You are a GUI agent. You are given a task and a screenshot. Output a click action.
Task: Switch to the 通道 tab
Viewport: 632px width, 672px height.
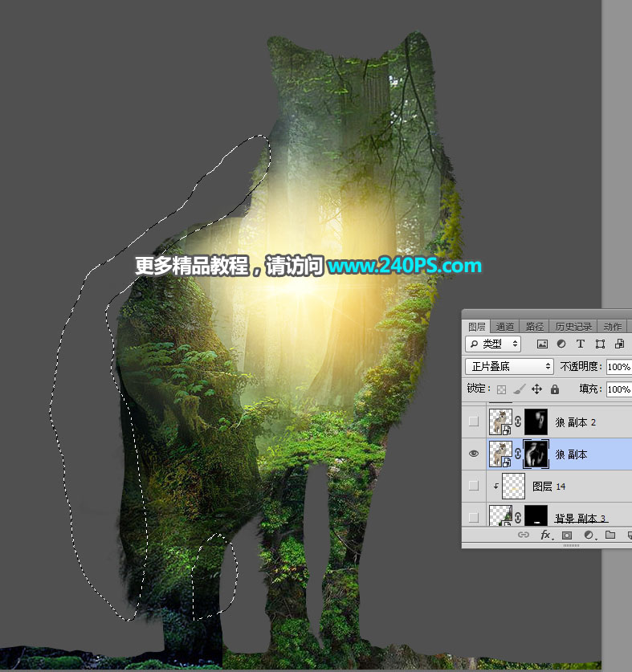click(504, 327)
